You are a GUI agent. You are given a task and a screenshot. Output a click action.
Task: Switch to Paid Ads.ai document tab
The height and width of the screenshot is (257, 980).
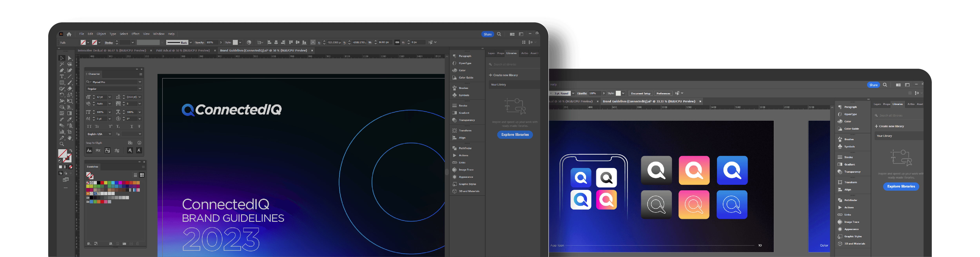click(183, 50)
